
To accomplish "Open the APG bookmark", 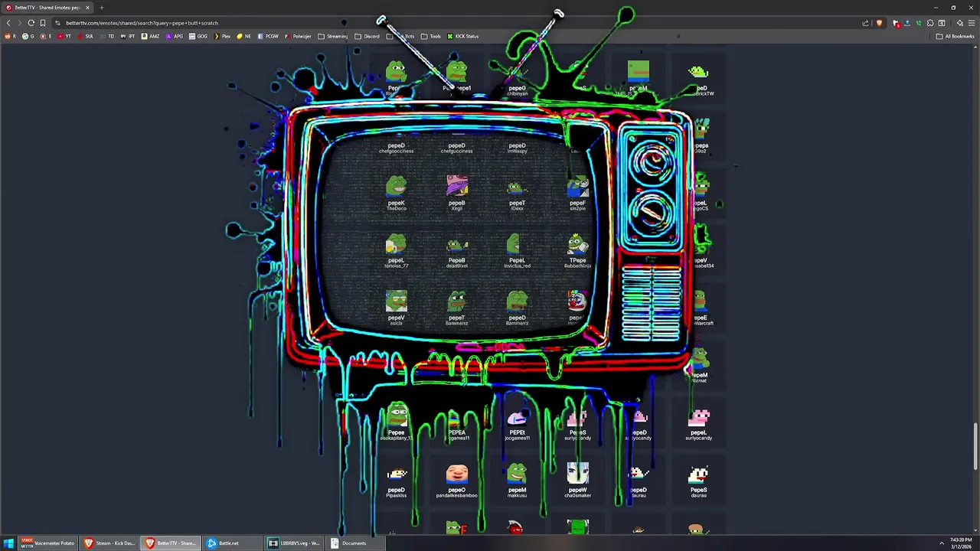I will (174, 36).
